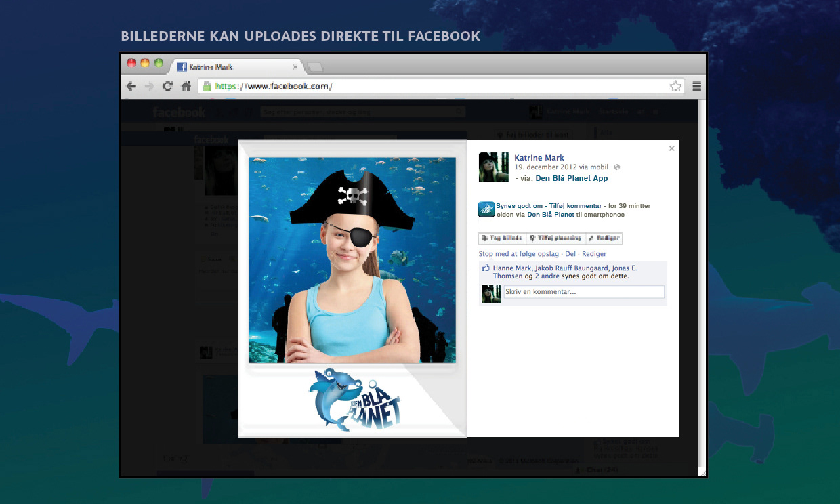The image size is (840, 504).
Task: Click the macOS green maximize button
Action: [159, 63]
